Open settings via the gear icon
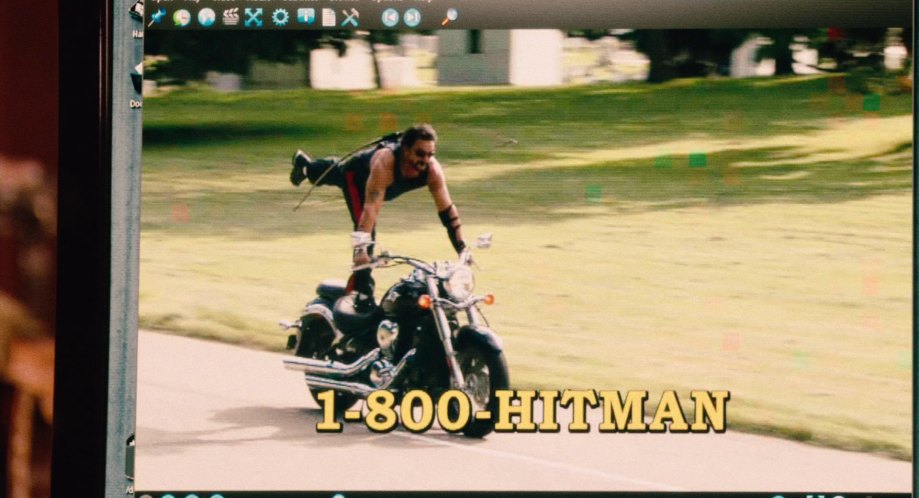The height and width of the screenshot is (498, 919). click(280, 17)
